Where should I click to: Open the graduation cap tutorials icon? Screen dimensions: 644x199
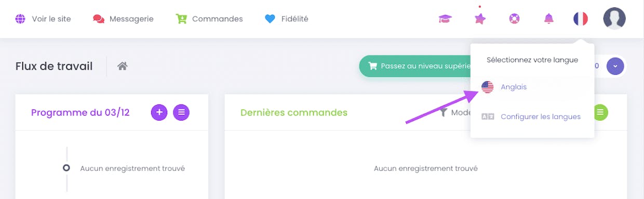coord(445,19)
